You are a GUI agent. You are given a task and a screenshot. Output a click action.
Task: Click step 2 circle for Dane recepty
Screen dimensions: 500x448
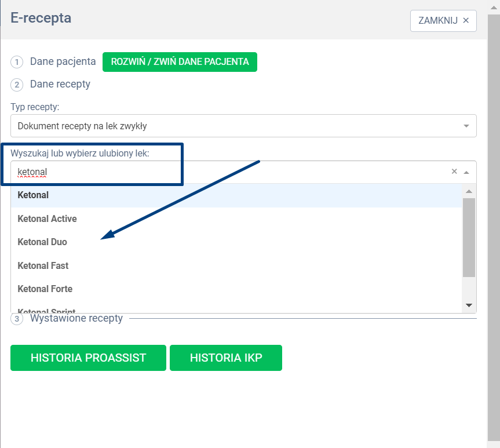pos(17,85)
